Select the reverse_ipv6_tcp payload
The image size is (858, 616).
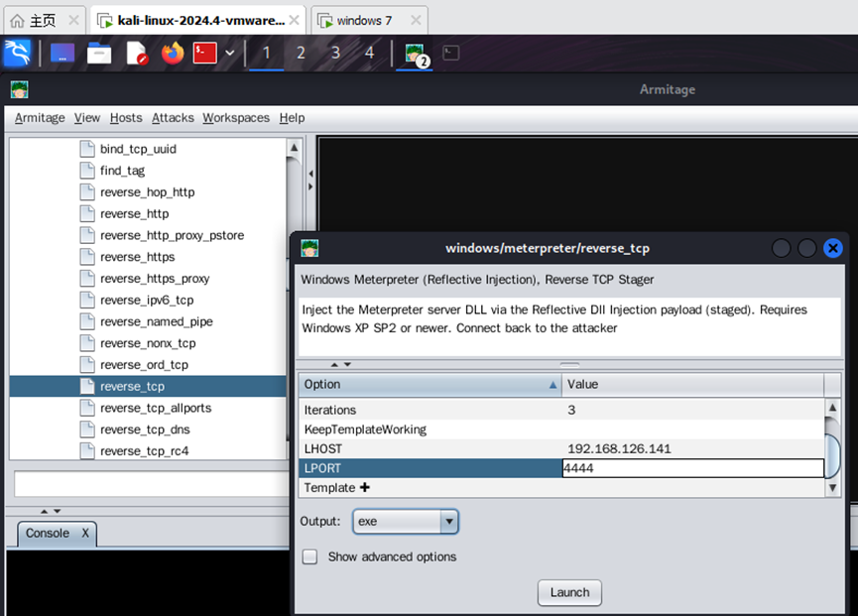147,301
